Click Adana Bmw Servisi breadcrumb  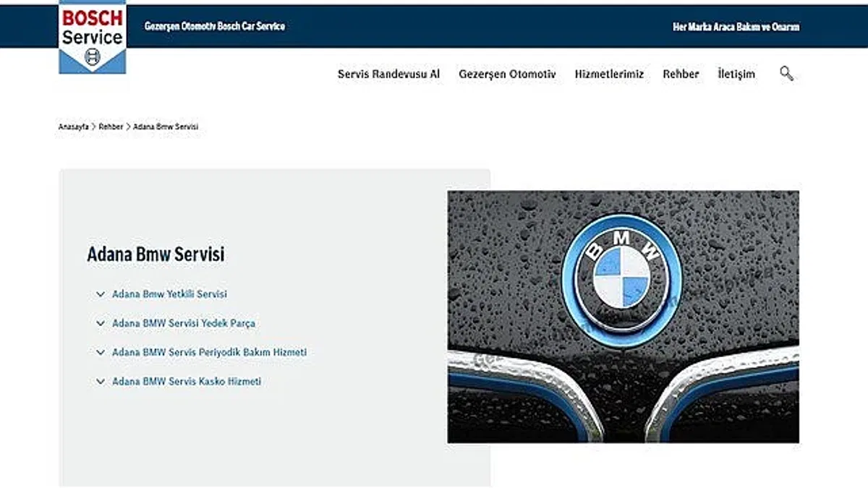point(166,127)
